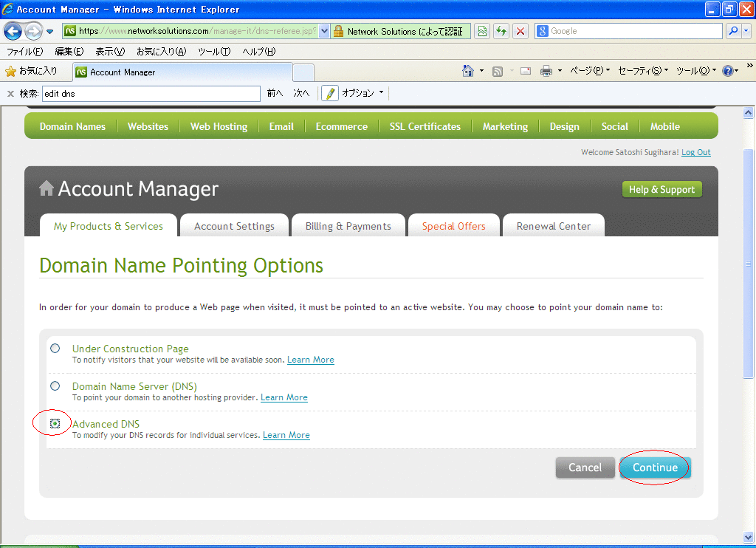Close the find bar with the X

coord(10,94)
